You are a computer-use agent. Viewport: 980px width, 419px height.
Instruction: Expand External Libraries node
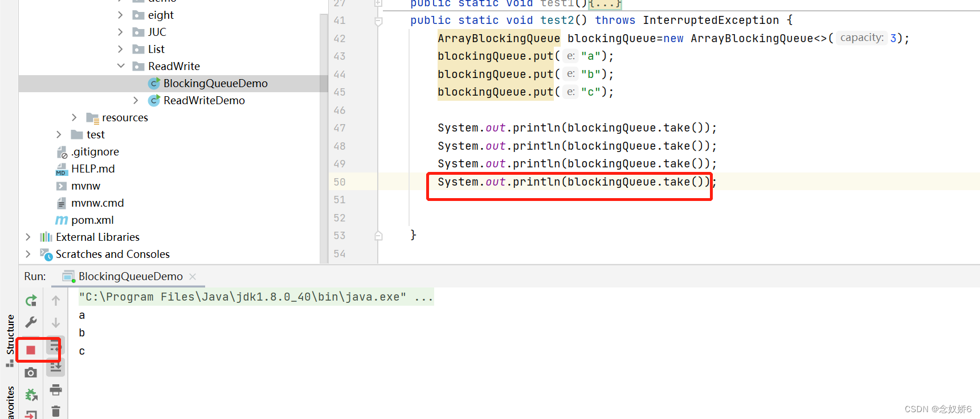point(28,237)
